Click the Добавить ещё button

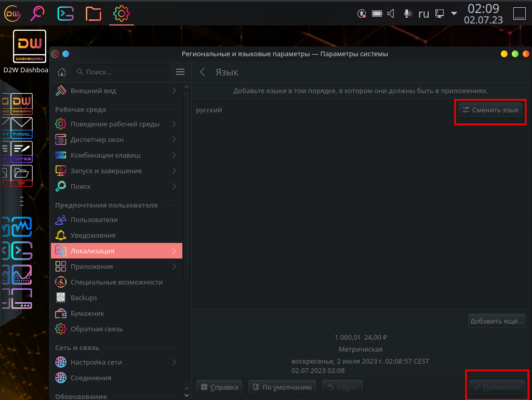coord(496,321)
